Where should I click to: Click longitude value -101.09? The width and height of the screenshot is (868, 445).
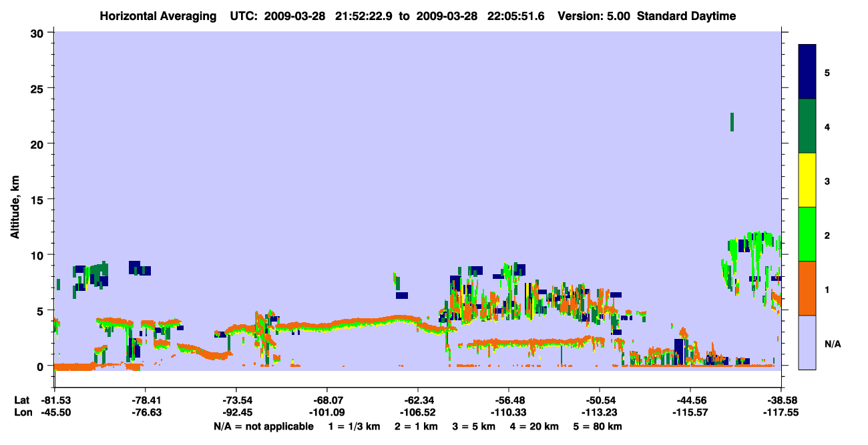[327, 412]
